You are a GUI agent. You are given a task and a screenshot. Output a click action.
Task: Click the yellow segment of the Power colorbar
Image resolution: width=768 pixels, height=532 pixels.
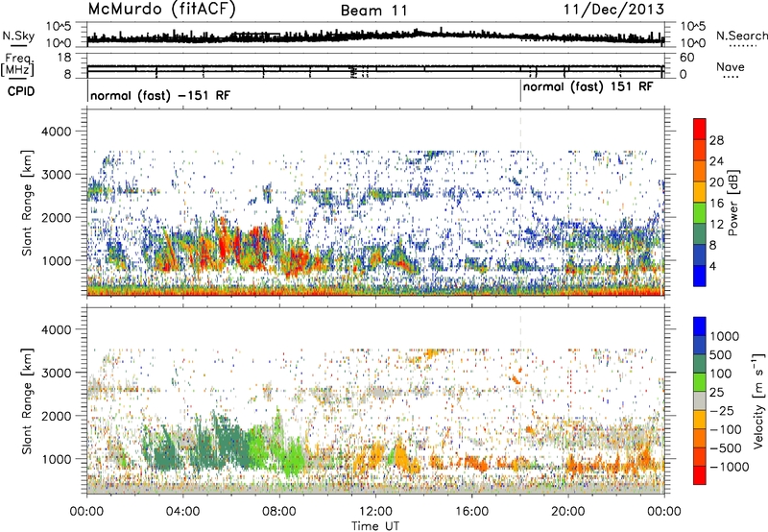point(700,191)
